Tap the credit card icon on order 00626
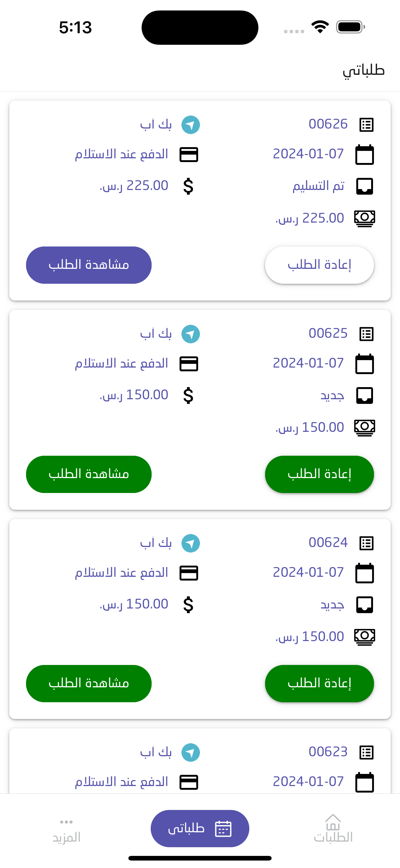The image size is (400, 868). 189,155
